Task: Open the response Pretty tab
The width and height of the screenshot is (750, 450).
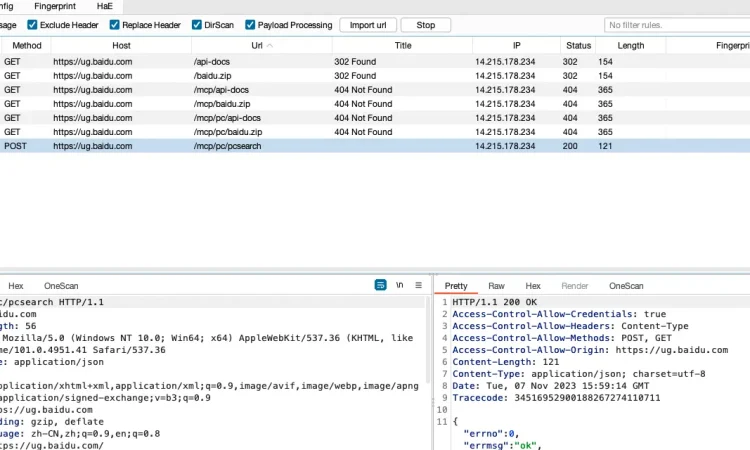Action: (x=456, y=285)
